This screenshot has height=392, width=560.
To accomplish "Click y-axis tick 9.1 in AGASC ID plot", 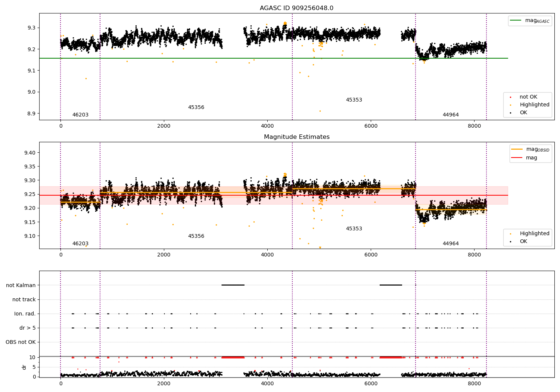I will click(x=31, y=71).
